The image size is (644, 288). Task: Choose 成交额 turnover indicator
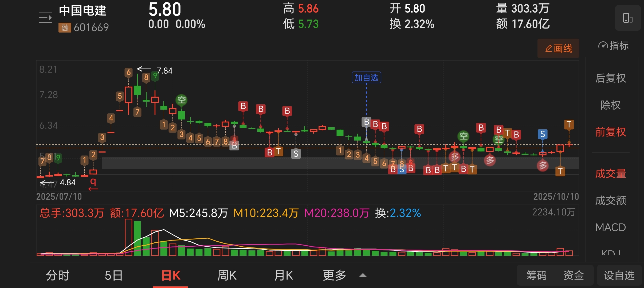tap(610, 201)
